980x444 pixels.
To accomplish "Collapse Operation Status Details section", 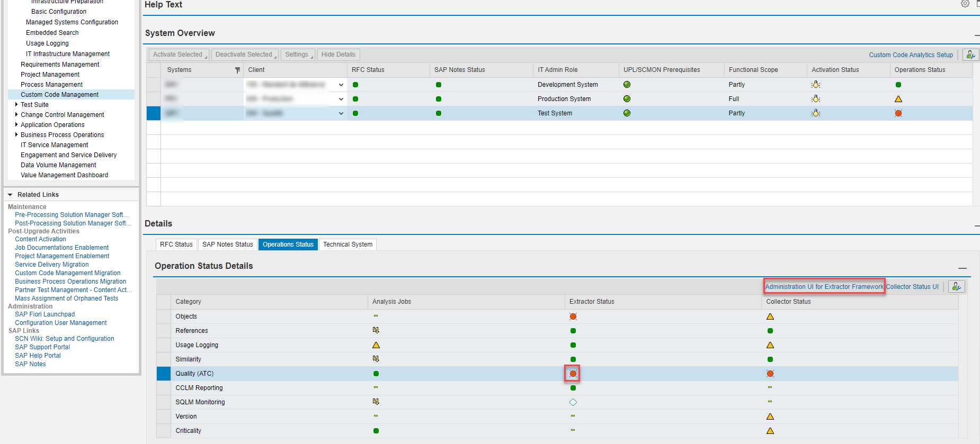I will point(963,268).
